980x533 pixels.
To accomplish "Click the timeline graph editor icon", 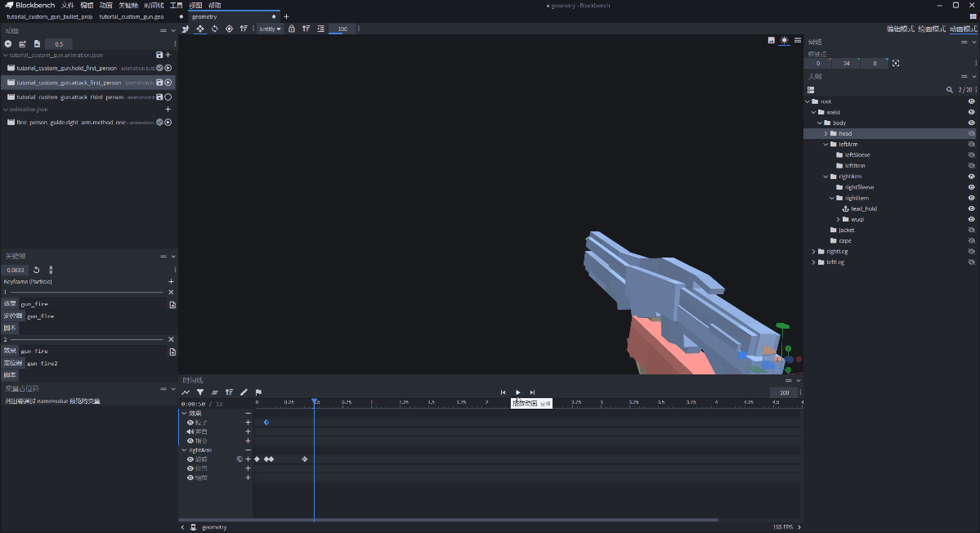I will click(x=186, y=392).
